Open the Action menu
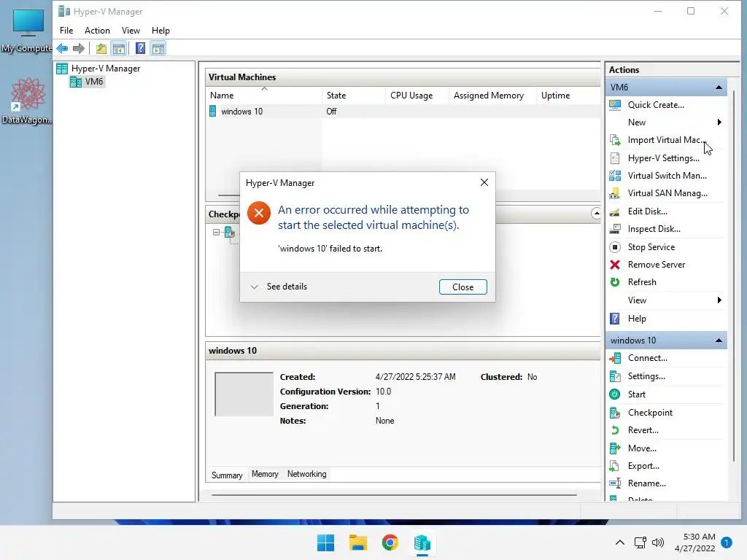 click(x=97, y=31)
